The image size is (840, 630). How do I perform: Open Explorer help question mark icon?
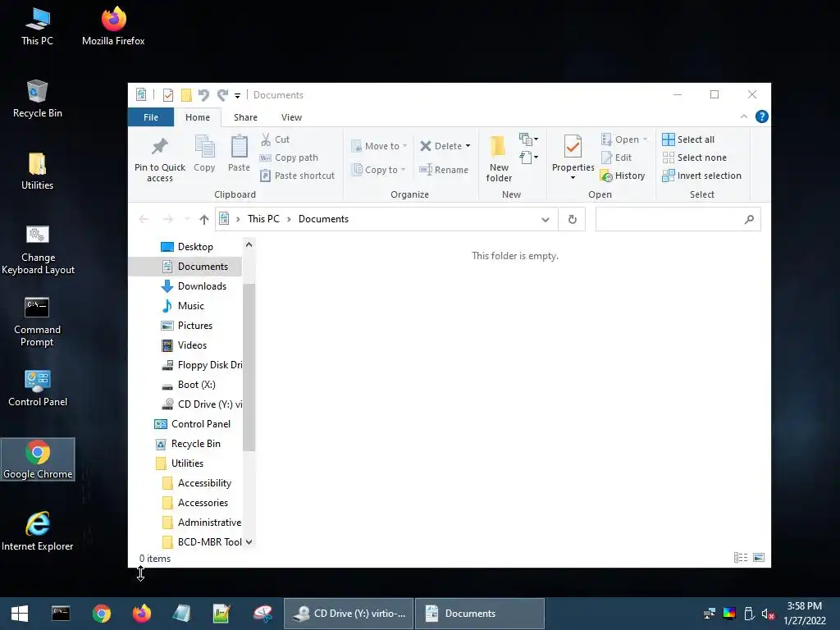pos(762,116)
